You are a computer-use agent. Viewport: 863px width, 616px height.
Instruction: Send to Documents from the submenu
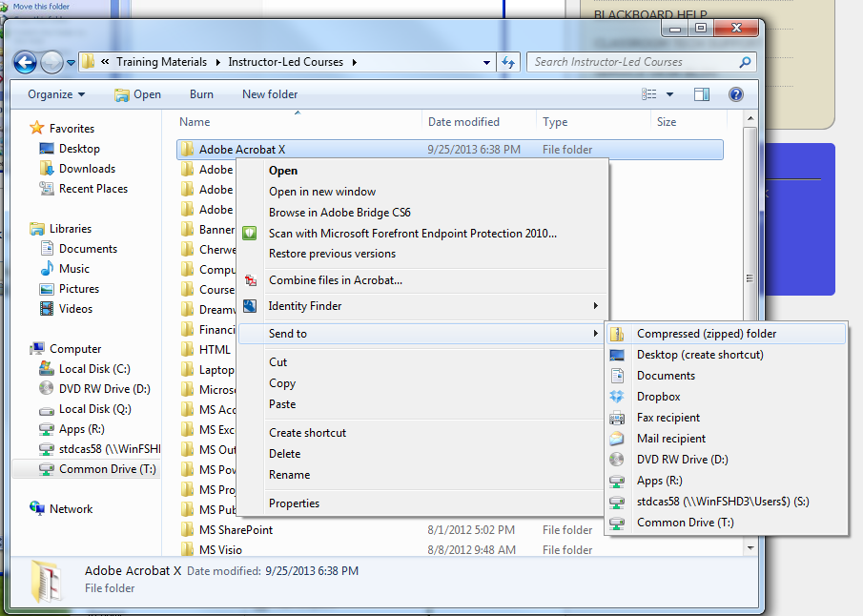(x=726, y=376)
